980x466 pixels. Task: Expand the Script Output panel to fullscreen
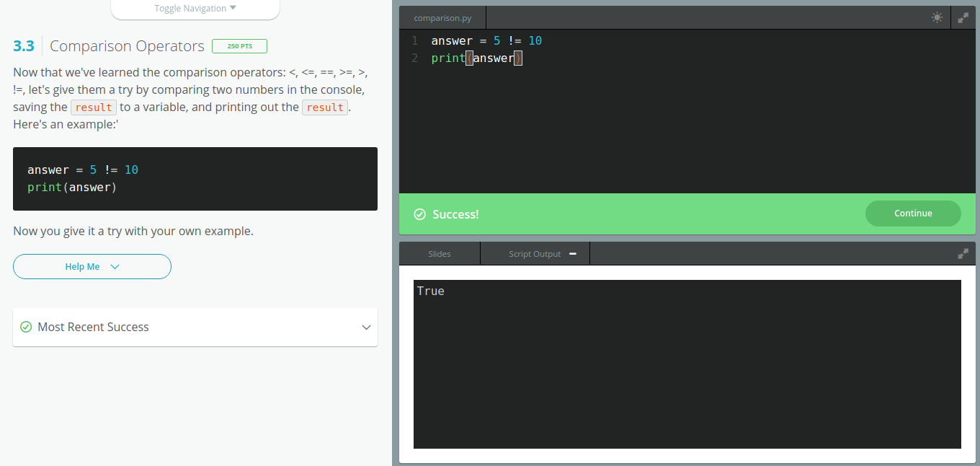(963, 253)
